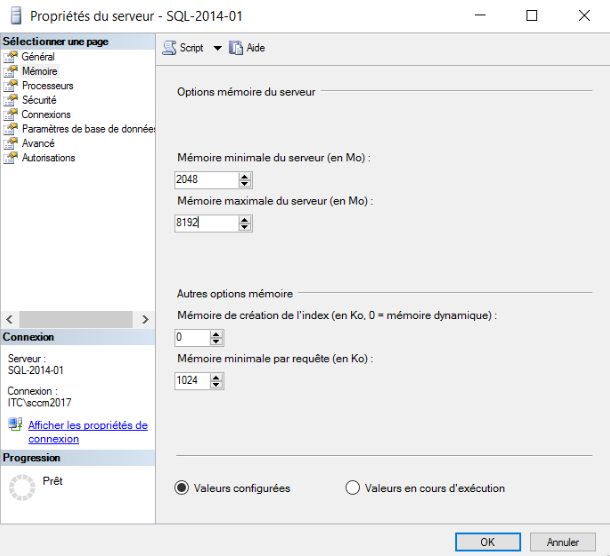
Task: Open the Sécurité page
Action: [x=39, y=100]
